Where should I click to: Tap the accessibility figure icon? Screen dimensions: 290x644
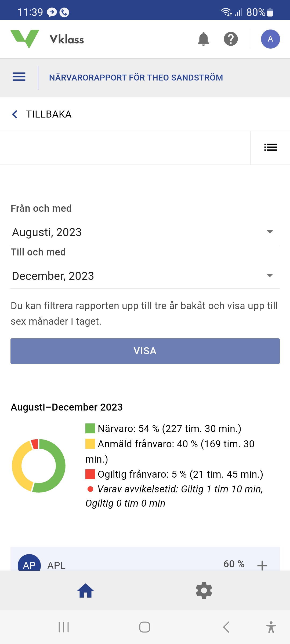[x=271, y=627]
